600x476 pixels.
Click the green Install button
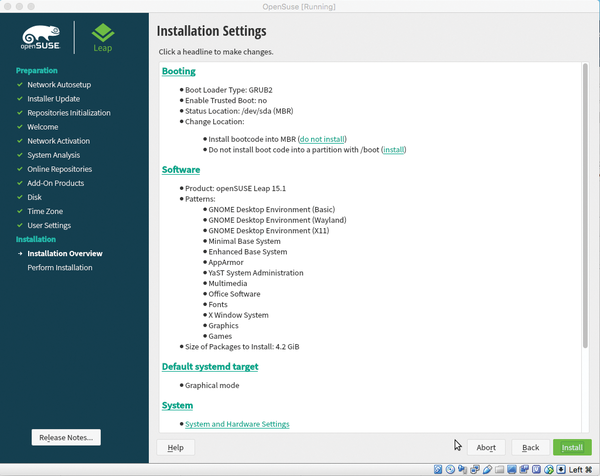coord(572,447)
